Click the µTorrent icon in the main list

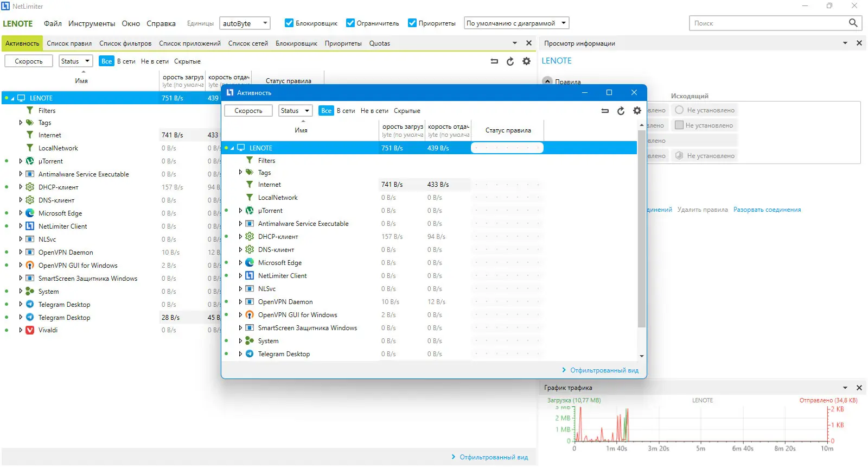(30, 161)
